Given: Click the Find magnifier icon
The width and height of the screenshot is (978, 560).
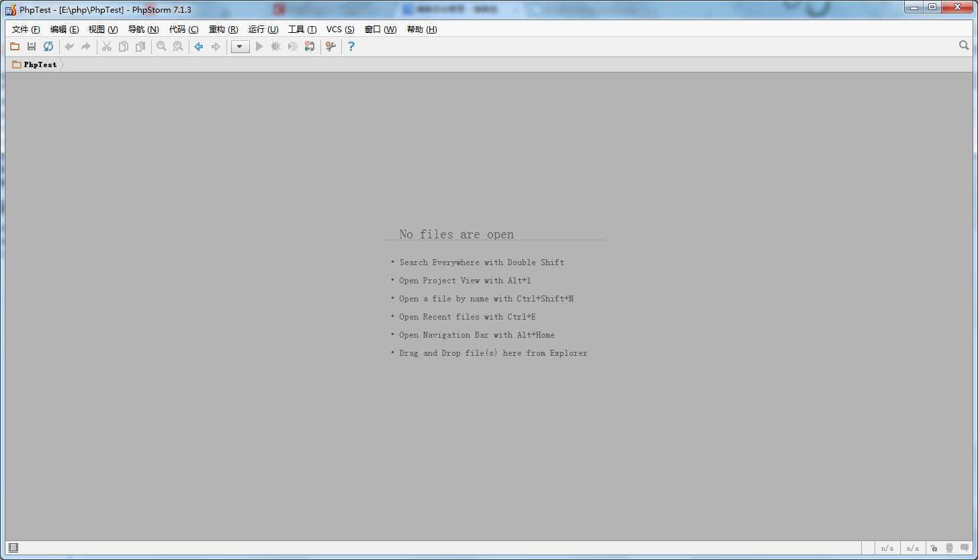Looking at the screenshot, I should [x=161, y=46].
